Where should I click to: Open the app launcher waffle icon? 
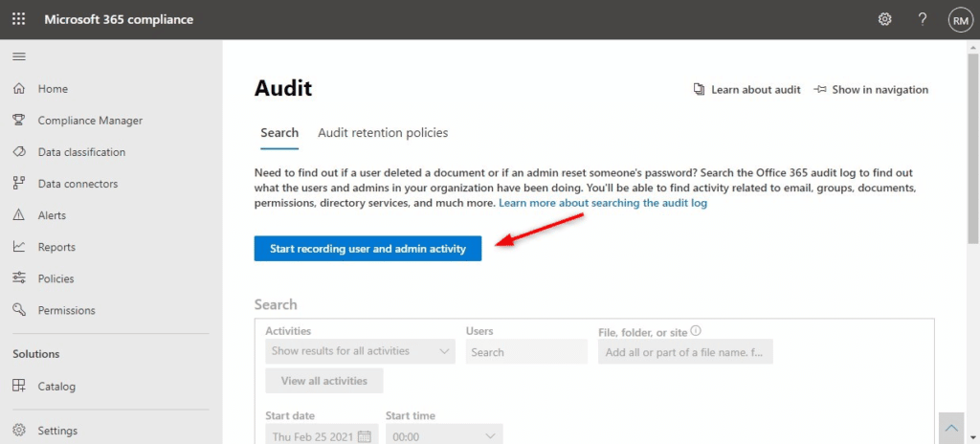19,19
